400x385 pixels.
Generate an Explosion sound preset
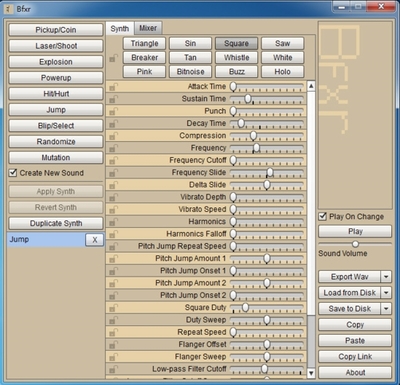pyautogui.click(x=56, y=62)
